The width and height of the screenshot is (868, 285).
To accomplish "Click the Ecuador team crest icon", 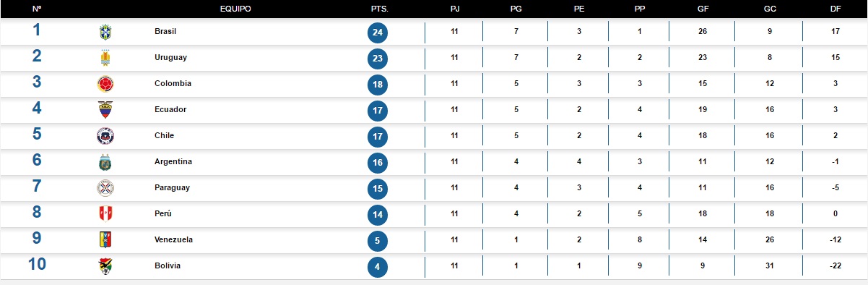I will pyautogui.click(x=105, y=110).
